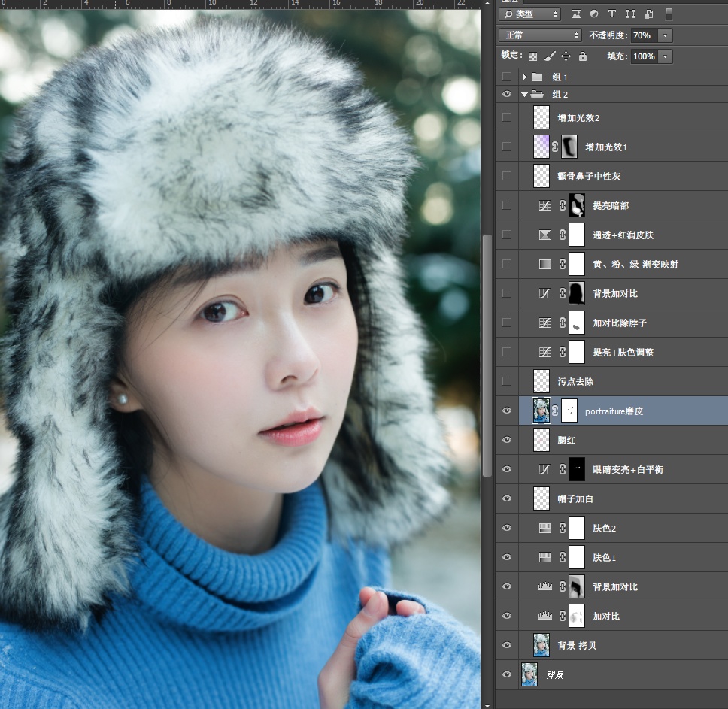Hide the 背景 layer
Screen dimensions: 728x709
coord(507,674)
